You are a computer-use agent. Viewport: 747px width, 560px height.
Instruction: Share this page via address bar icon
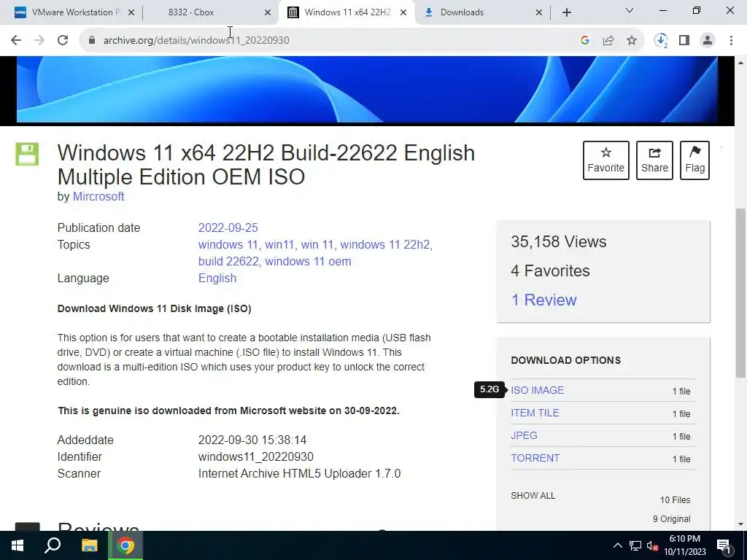click(608, 41)
